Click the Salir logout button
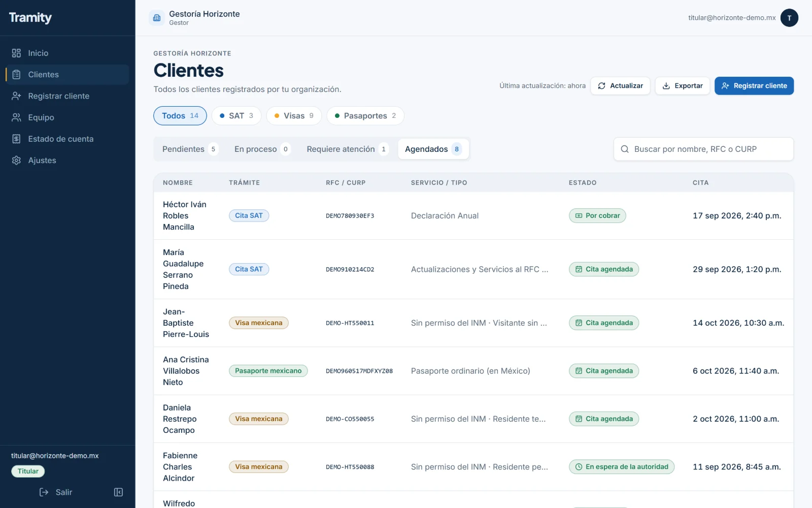Viewport: 812px width, 508px height. click(x=56, y=492)
